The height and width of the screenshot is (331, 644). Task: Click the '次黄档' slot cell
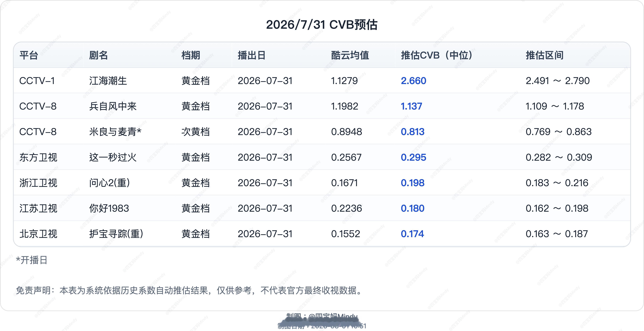point(195,132)
